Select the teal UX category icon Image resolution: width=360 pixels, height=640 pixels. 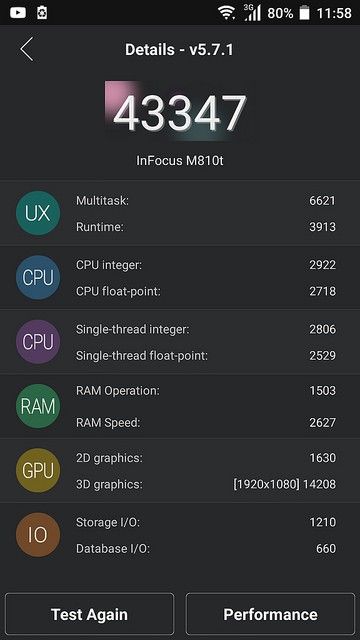[x=38, y=213]
